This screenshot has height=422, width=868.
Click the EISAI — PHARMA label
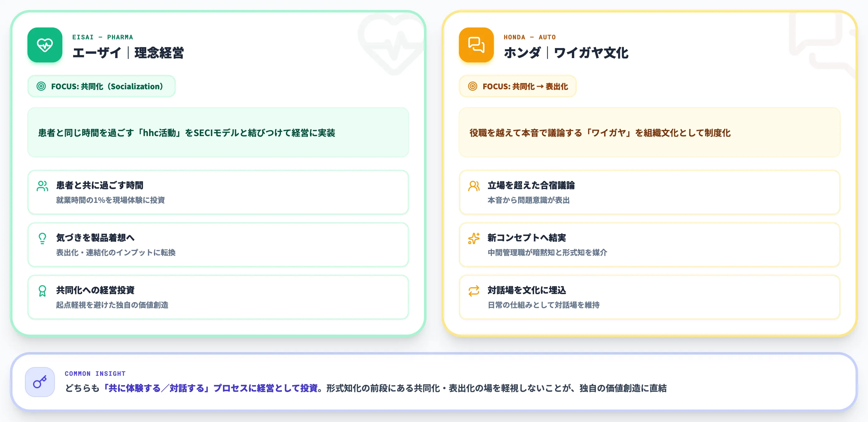coord(103,37)
